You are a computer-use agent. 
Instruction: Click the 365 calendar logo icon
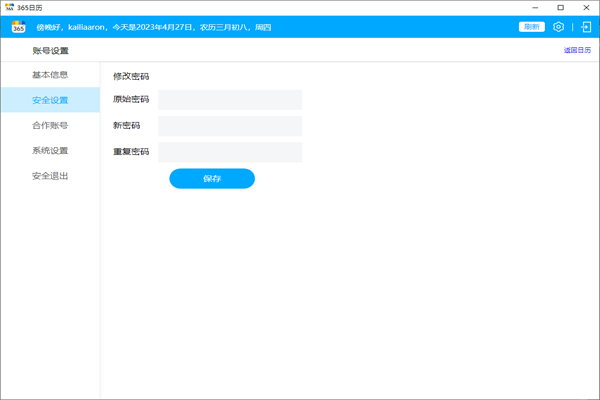click(x=18, y=27)
